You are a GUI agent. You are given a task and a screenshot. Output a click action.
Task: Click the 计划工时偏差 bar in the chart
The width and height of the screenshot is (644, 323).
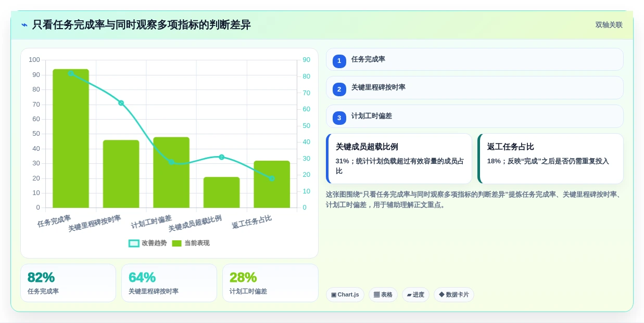click(171, 172)
